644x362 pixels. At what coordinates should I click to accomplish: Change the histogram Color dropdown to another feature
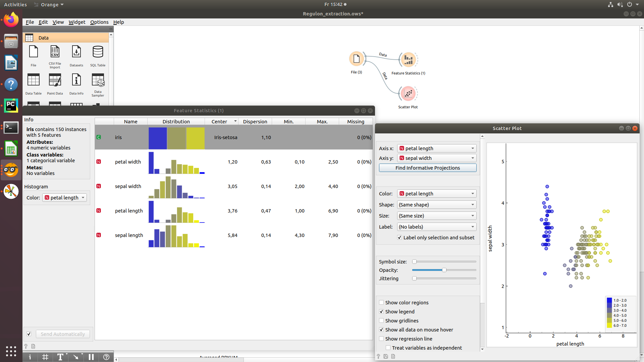64,197
